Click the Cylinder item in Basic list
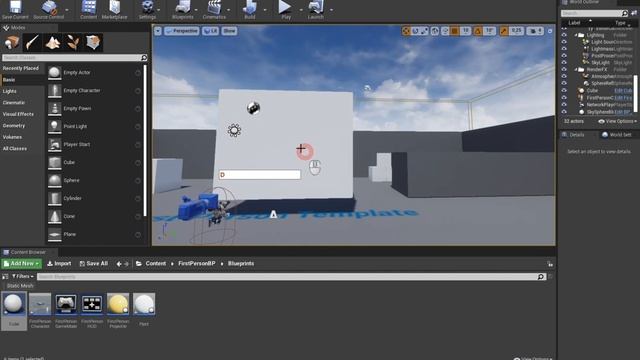This screenshot has width=640, height=360. [94, 198]
